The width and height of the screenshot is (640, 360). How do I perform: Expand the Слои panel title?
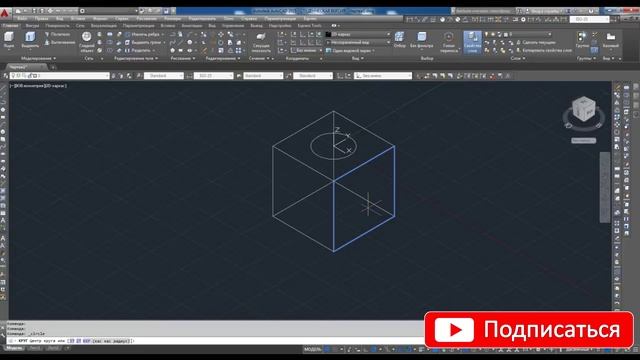518,58
